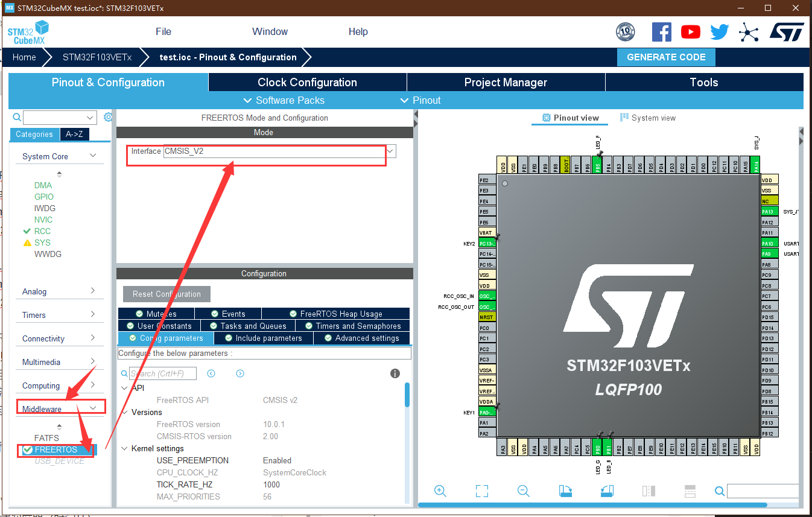Click the STM32CubeMX logo
This screenshot has height=517, width=812.
point(28,32)
